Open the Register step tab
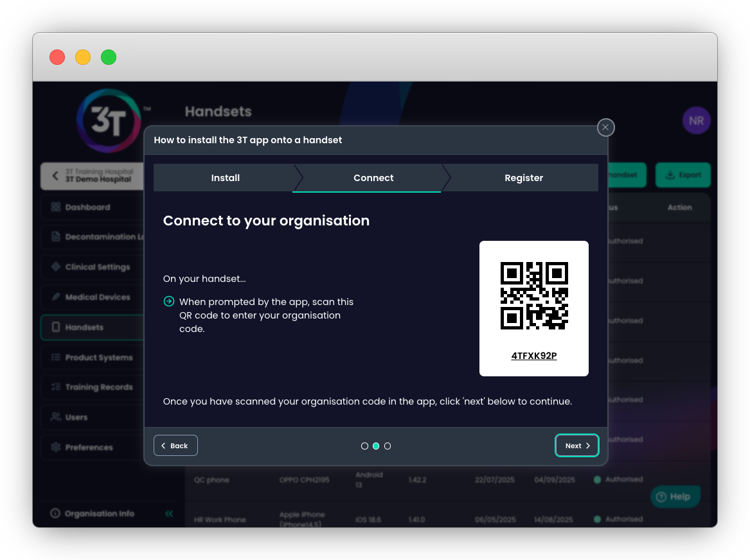750x560 pixels. [x=524, y=178]
